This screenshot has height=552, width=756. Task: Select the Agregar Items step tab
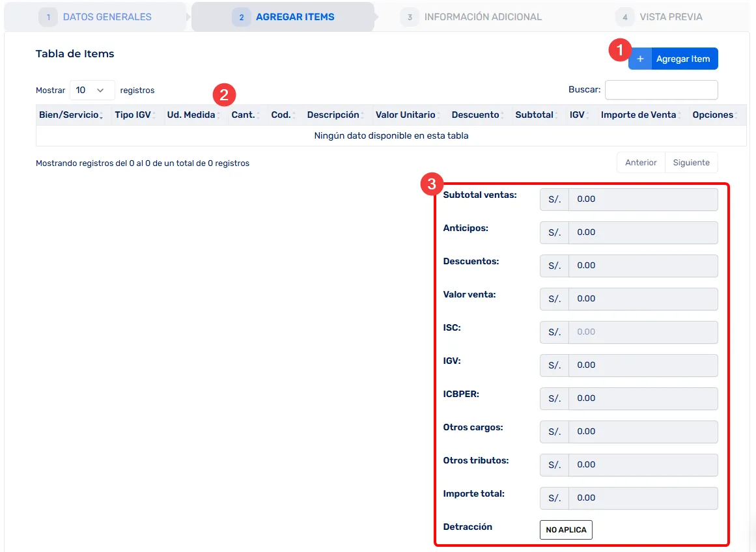tap(285, 17)
